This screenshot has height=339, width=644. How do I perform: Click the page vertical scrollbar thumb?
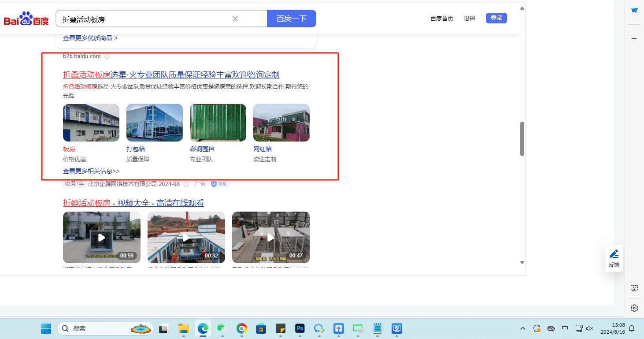coord(522,138)
